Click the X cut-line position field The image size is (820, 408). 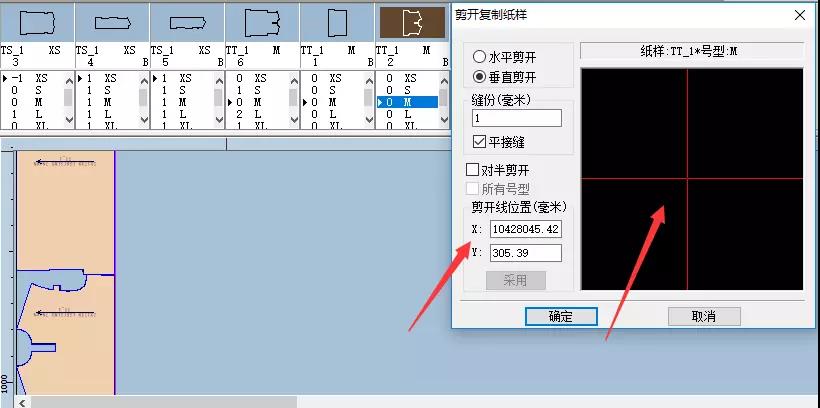[x=525, y=229]
